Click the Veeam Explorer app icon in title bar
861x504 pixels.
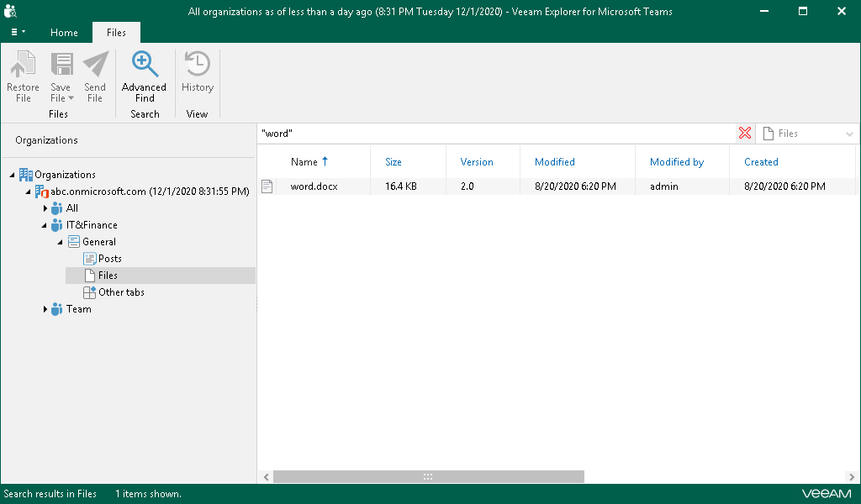[x=10, y=11]
